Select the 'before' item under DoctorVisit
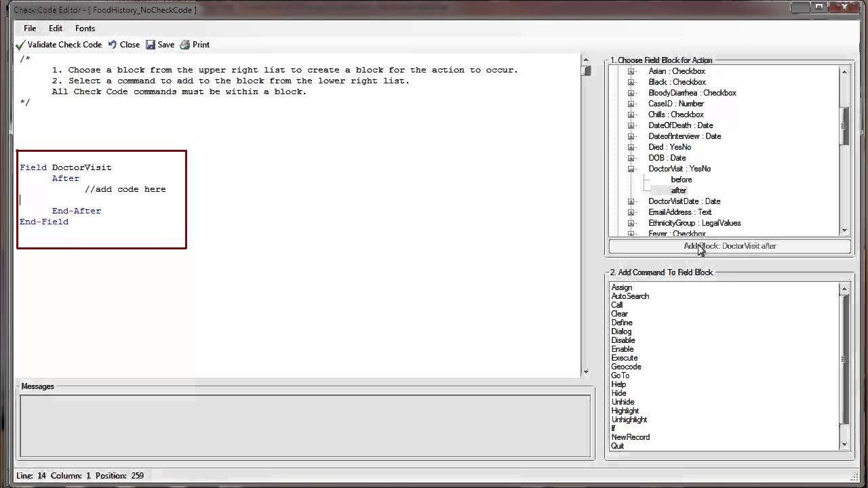Image resolution: width=868 pixels, height=488 pixels. pyautogui.click(x=682, y=180)
